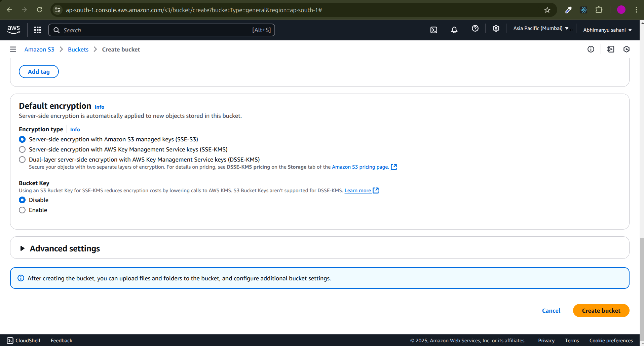644x346 pixels.
Task: Click the eyedropper extension icon
Action: coord(568,10)
